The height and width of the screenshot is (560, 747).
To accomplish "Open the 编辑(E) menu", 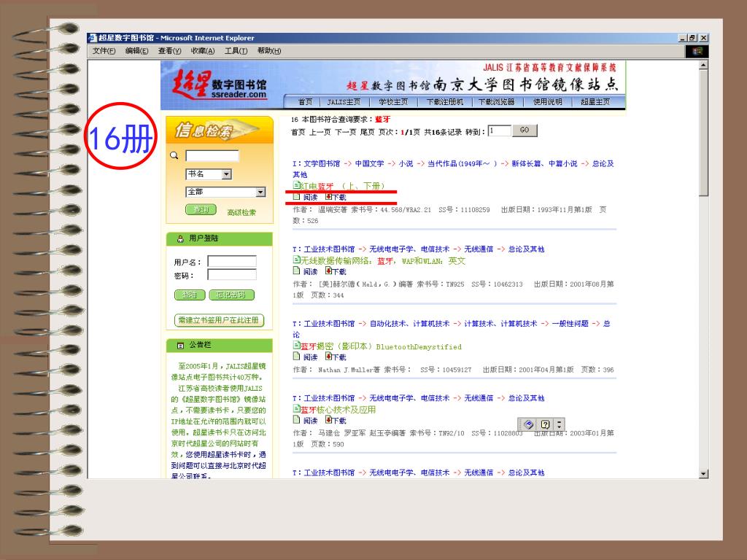I will [136, 51].
